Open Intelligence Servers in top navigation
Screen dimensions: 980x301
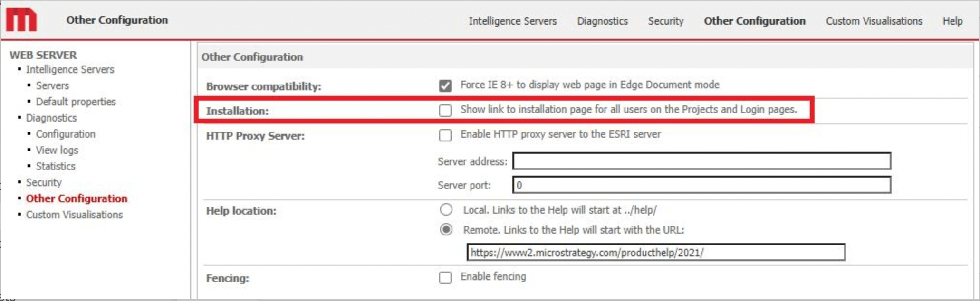tap(512, 21)
